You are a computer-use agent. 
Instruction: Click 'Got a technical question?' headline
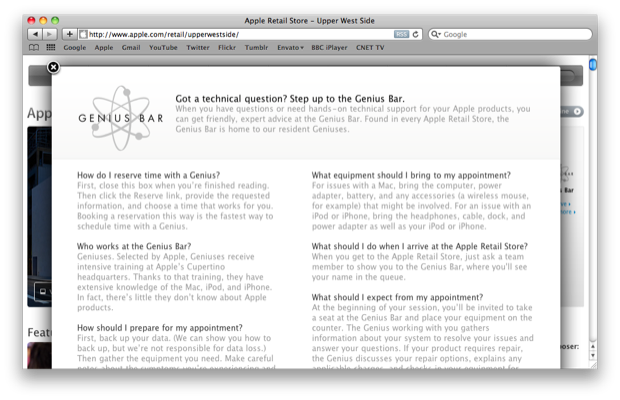(x=290, y=98)
